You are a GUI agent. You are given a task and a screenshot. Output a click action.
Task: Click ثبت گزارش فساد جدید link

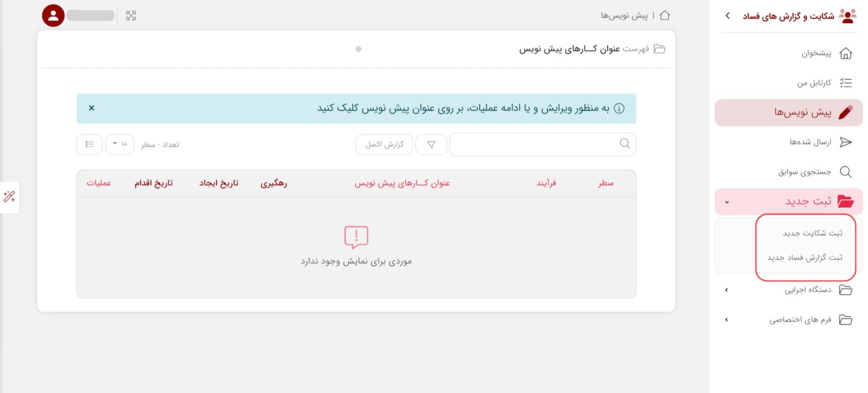[x=804, y=257]
